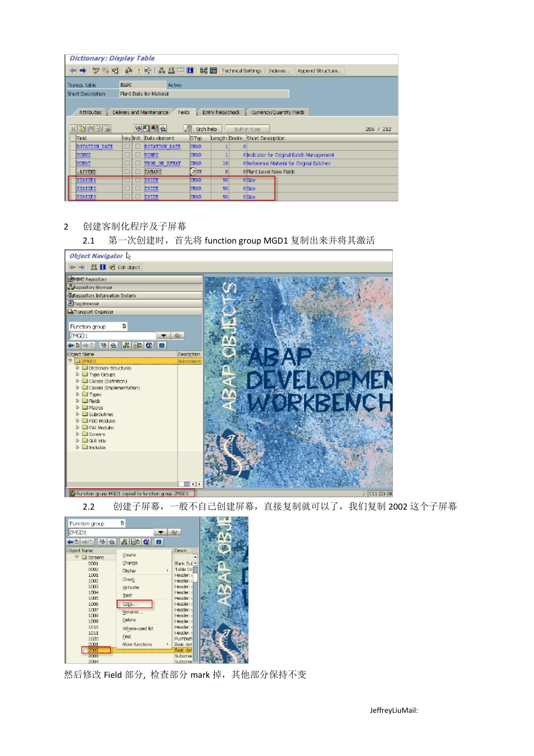Expand Includes folder
The height and width of the screenshot is (756, 534).
(x=78, y=448)
